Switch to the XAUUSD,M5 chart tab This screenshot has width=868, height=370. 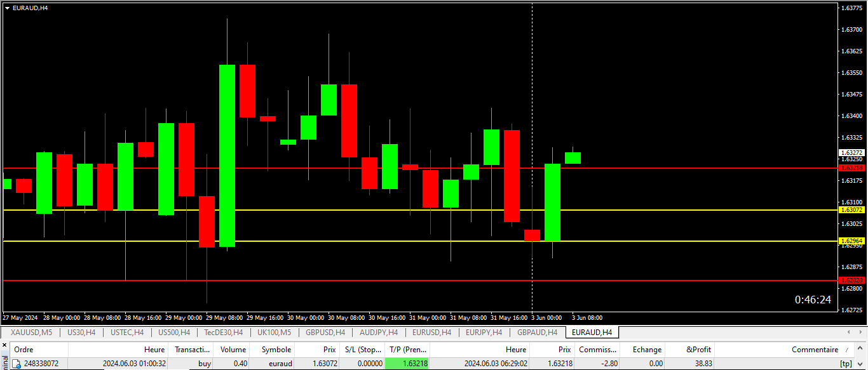(x=32, y=332)
